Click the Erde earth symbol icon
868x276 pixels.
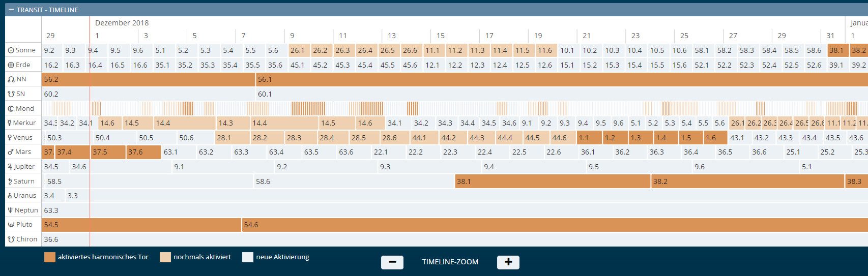click(x=11, y=65)
